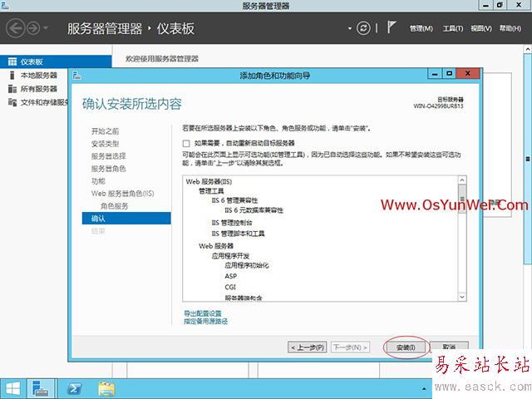Open File Explorer from the taskbar

click(x=106, y=389)
